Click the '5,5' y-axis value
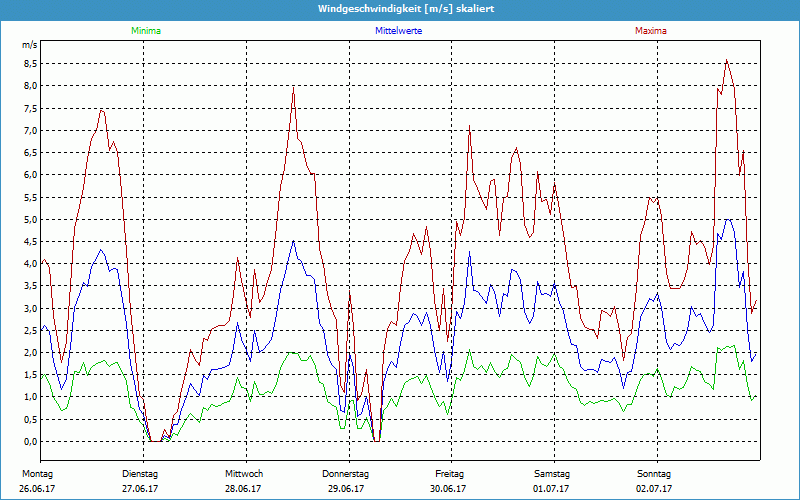This screenshot has height=500, width=800. [x=30, y=197]
